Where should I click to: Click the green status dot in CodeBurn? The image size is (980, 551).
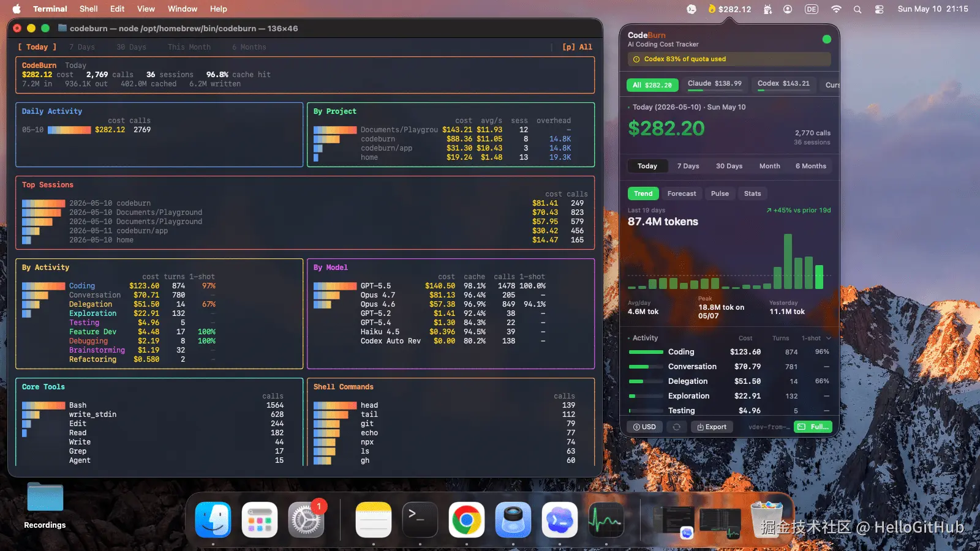(827, 39)
